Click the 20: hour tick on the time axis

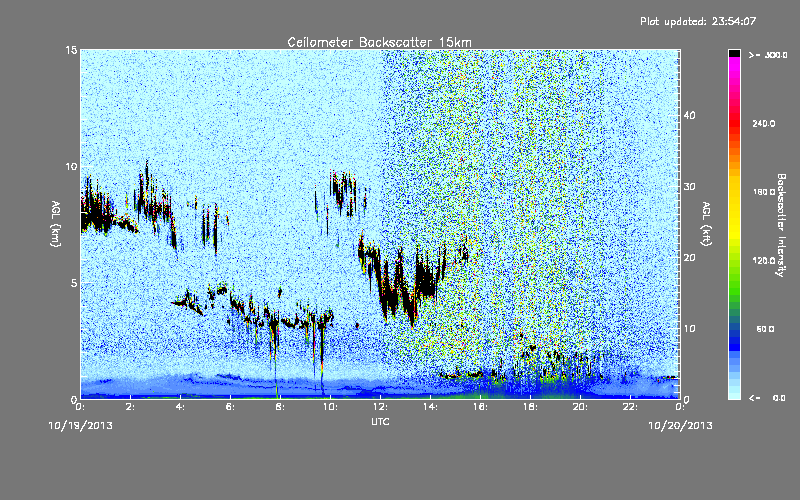point(580,407)
